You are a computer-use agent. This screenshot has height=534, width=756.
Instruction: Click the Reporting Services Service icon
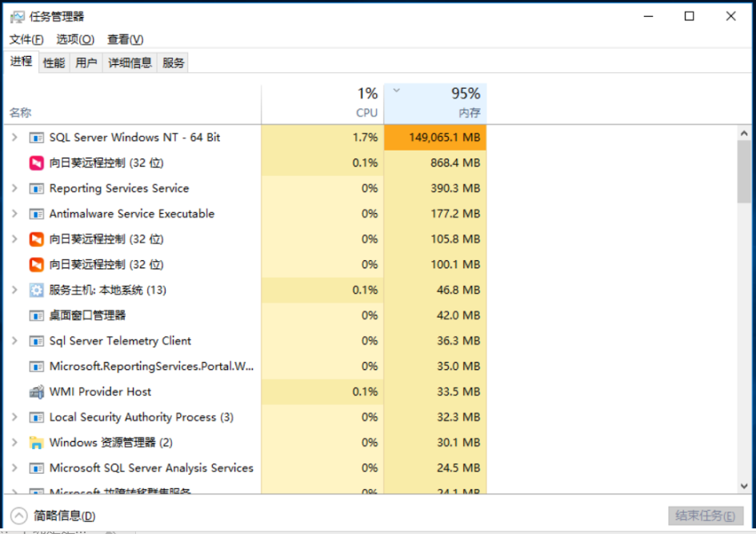pos(36,189)
